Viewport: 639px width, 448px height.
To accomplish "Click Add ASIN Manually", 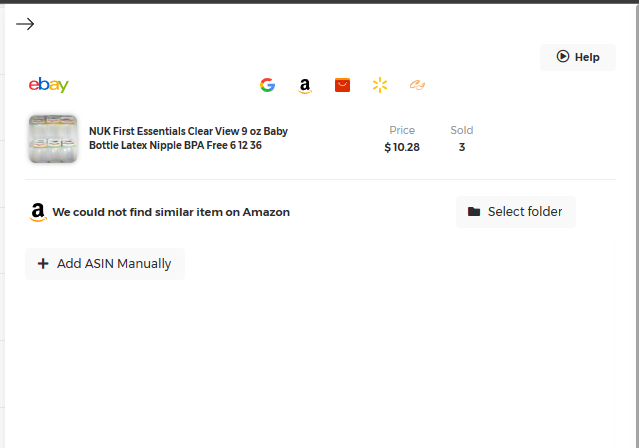I will 105,264.
